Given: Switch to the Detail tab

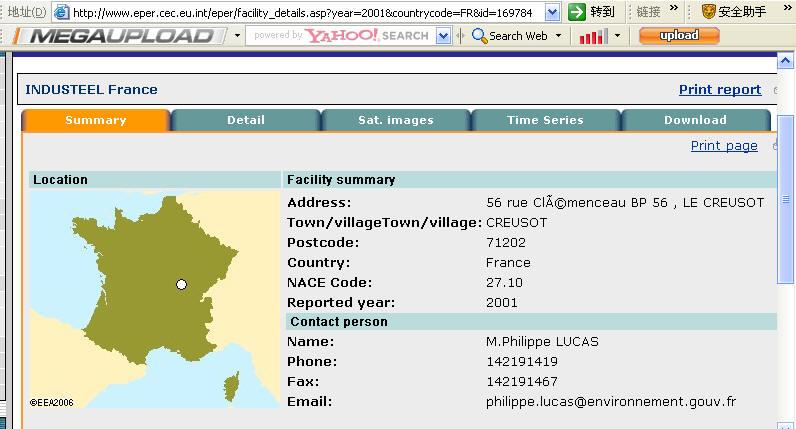Looking at the screenshot, I should tap(246, 120).
